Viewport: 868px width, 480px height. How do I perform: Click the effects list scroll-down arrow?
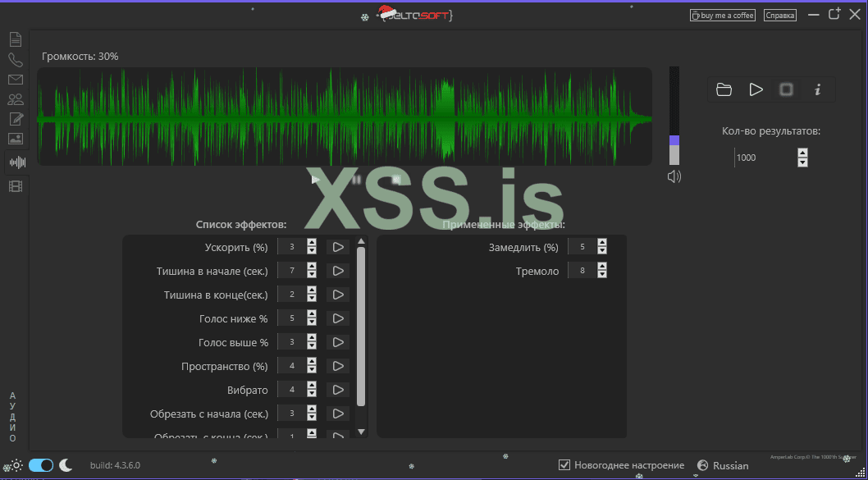pos(361,432)
